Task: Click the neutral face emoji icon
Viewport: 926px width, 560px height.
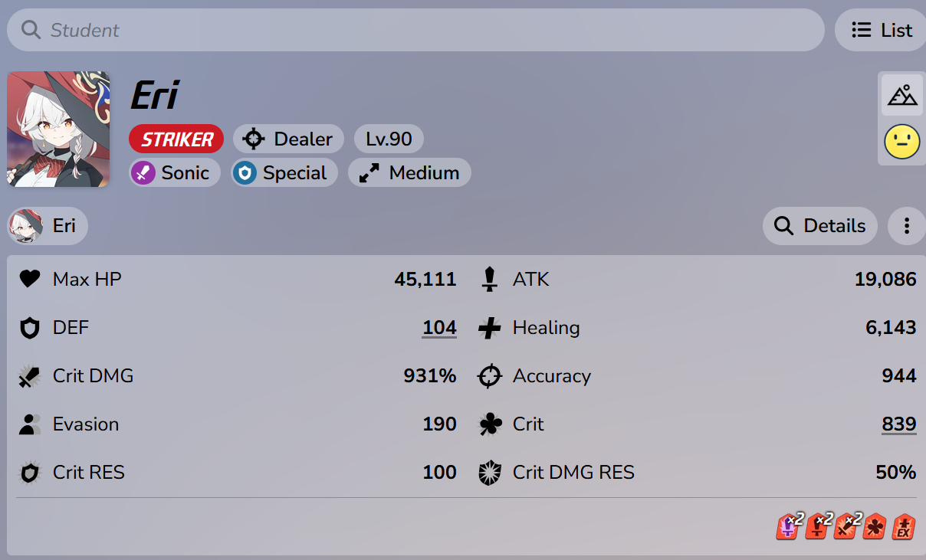Action: (x=902, y=142)
